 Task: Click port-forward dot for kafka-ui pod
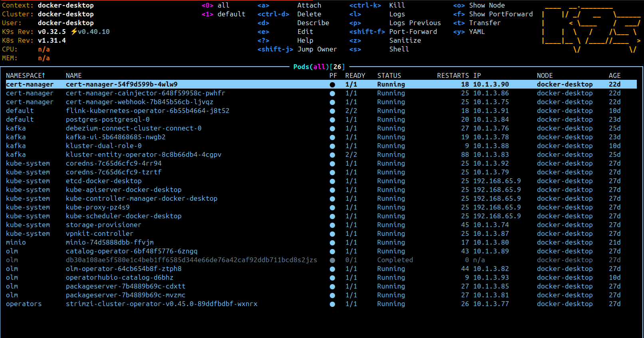332,137
